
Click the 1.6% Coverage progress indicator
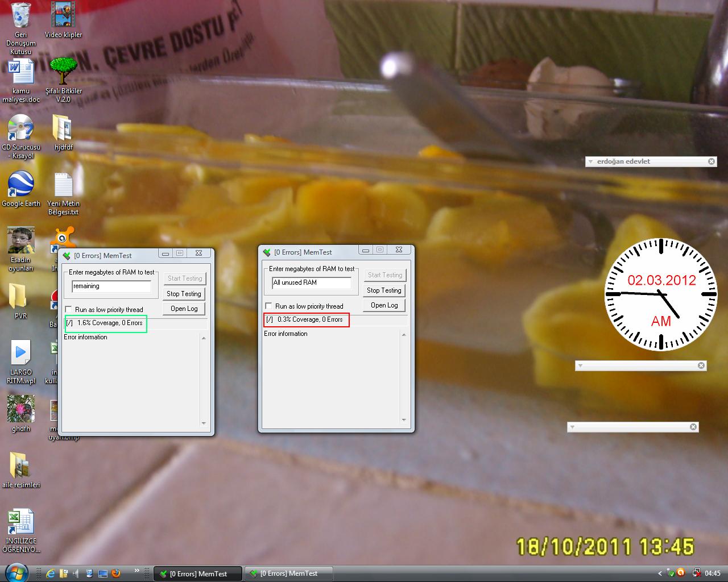click(x=105, y=323)
